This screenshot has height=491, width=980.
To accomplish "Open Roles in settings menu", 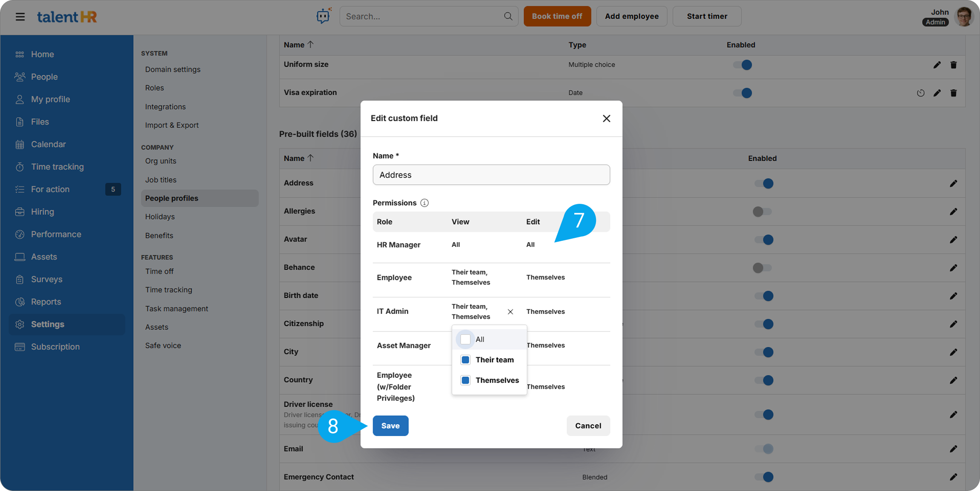I will click(154, 88).
